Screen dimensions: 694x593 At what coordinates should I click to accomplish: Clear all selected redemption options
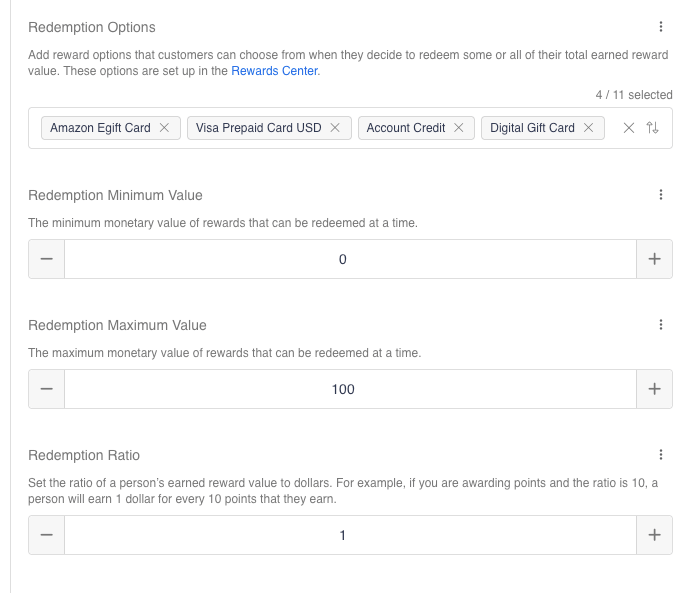coord(628,128)
